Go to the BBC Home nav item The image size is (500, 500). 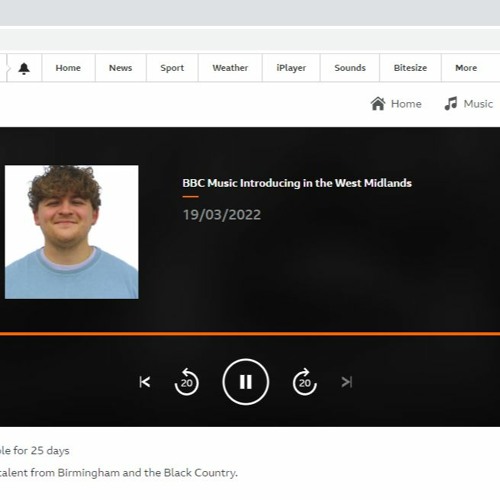pos(68,68)
